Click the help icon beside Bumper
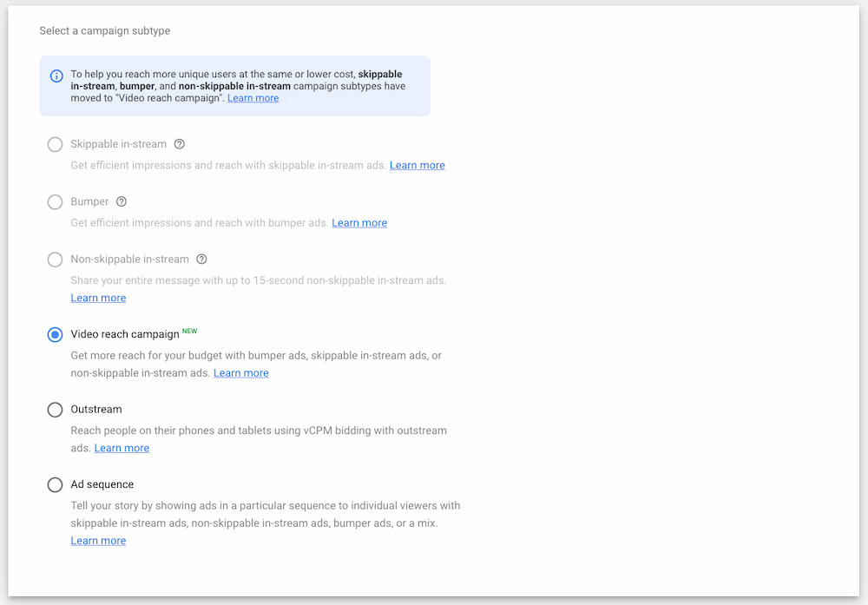868x605 pixels. pyautogui.click(x=121, y=201)
